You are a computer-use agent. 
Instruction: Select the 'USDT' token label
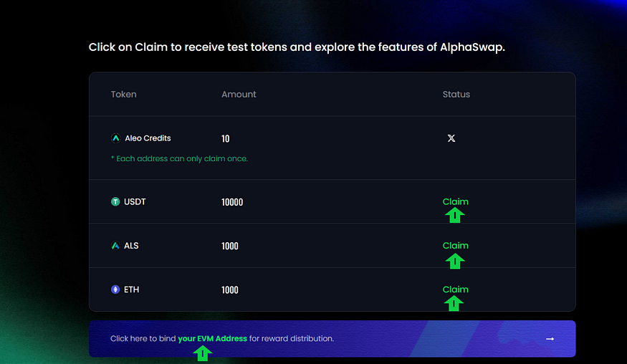coord(135,201)
